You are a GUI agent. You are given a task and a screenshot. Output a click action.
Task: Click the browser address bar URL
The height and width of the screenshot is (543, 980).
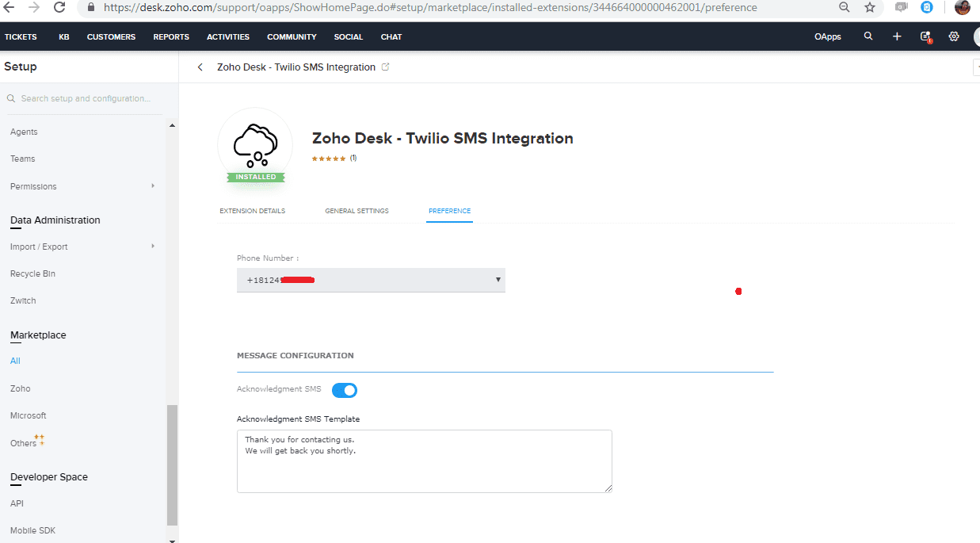tap(430, 7)
